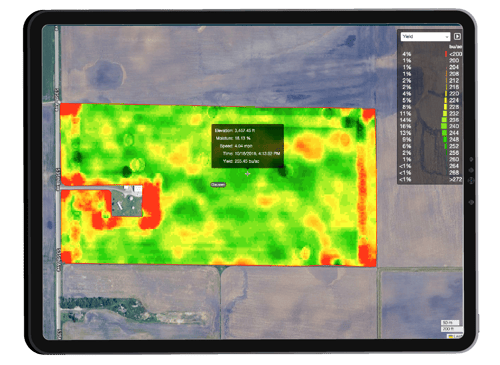Viewport: 500px width, 365px height.
Task: Click the 268 legend value
Action: tap(454, 173)
